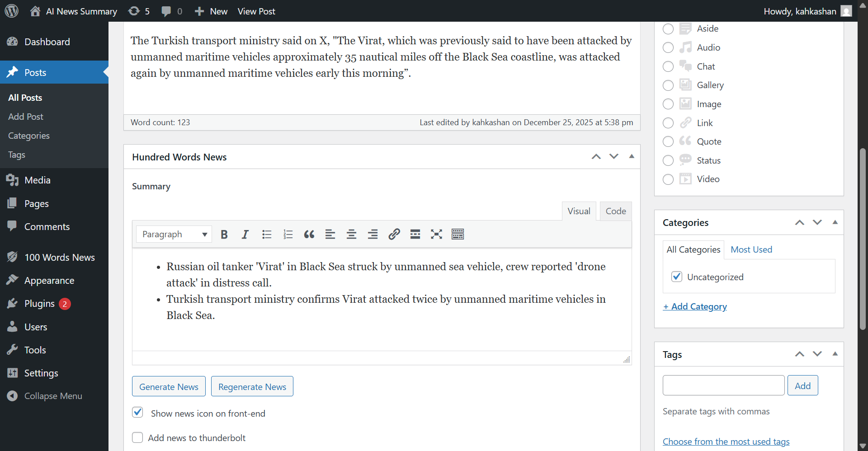868x451 pixels.
Task: Click the tags input field
Action: (x=723, y=385)
